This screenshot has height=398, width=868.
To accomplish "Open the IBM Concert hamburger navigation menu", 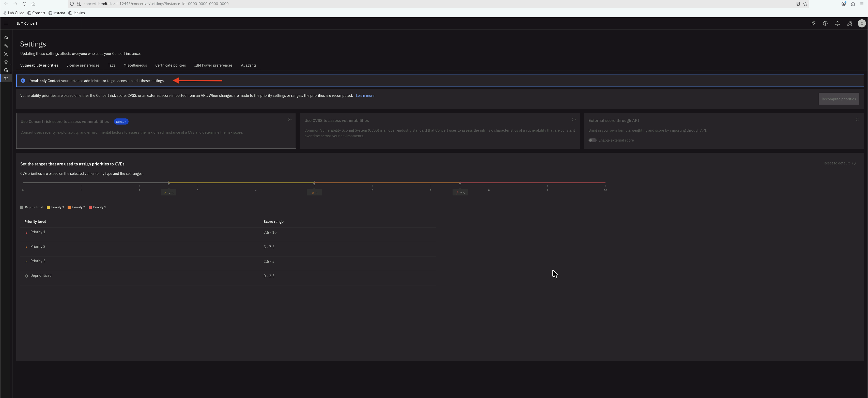I will point(6,23).
